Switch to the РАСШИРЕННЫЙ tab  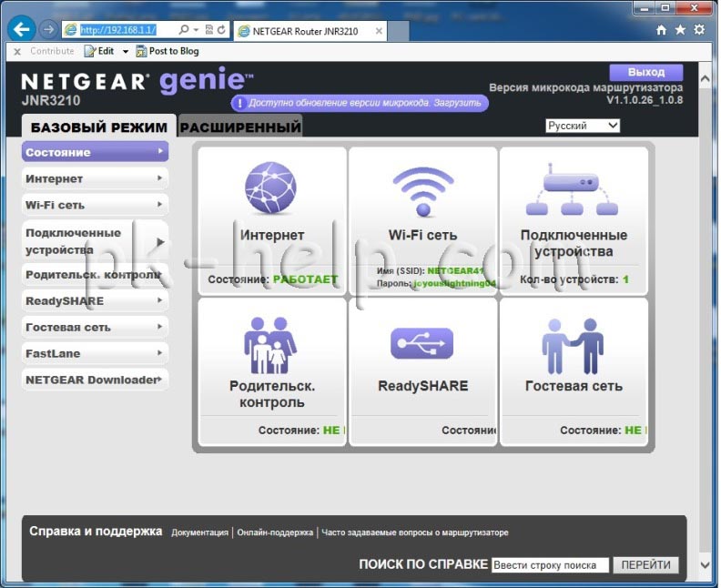(240, 127)
